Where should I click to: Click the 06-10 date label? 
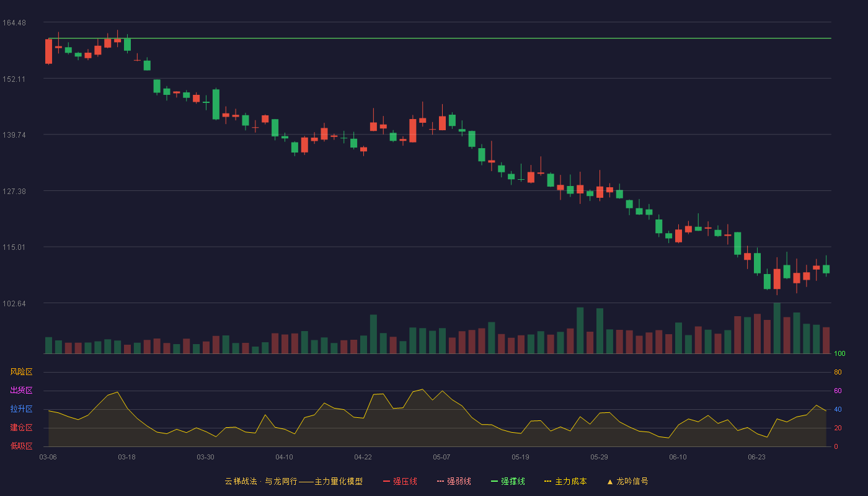pos(678,457)
